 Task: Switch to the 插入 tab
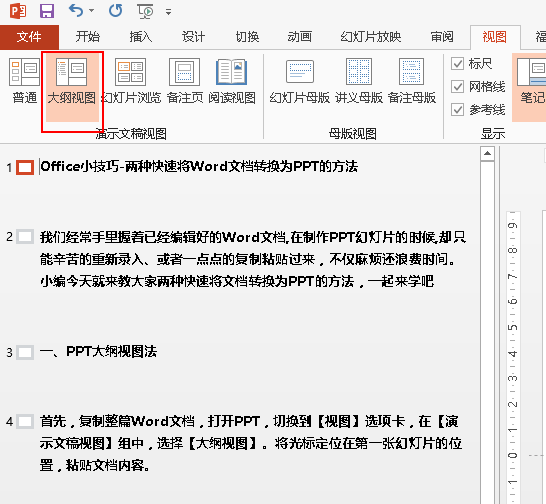[x=141, y=37]
